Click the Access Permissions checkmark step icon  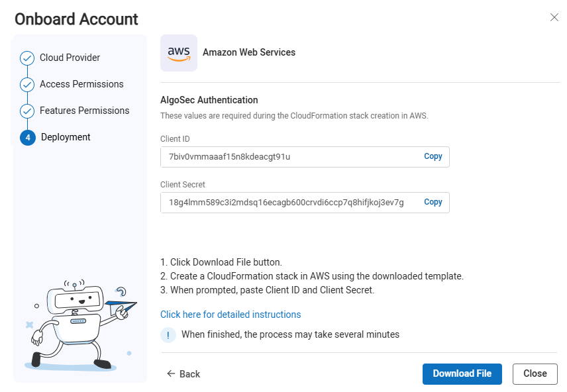click(27, 85)
